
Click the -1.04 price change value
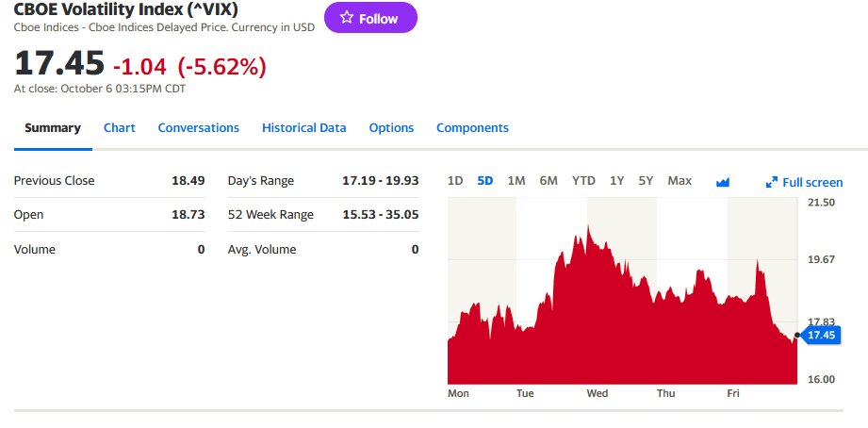pos(139,67)
